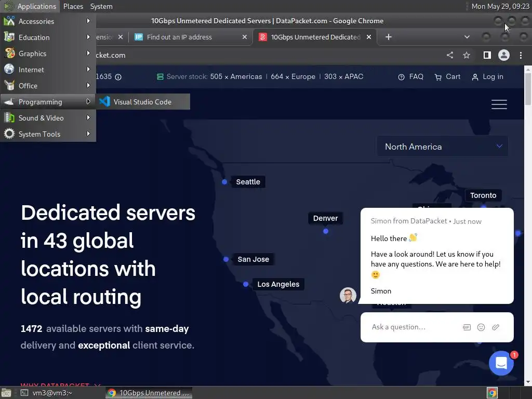Screen dimensions: 532x399
Task: Toggle the Chrome side panel icon
Action: [487, 55]
